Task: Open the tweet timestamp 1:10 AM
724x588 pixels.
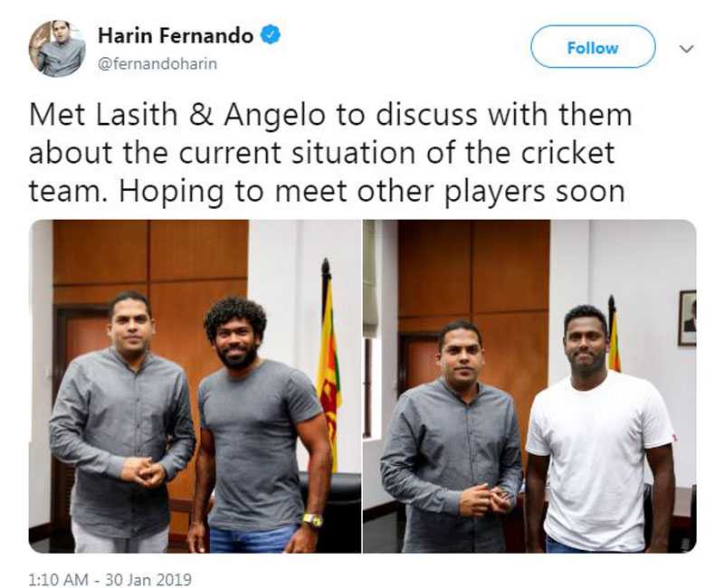Action: pyautogui.click(x=58, y=579)
